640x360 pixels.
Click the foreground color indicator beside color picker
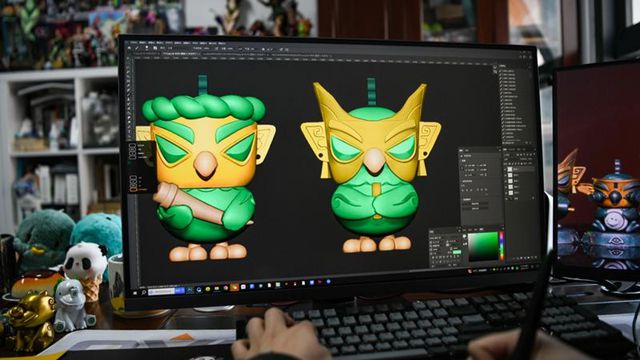[x=464, y=236]
